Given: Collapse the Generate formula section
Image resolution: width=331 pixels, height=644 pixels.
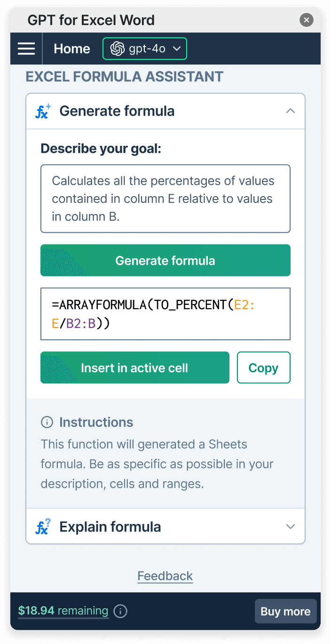Looking at the screenshot, I should click(291, 111).
